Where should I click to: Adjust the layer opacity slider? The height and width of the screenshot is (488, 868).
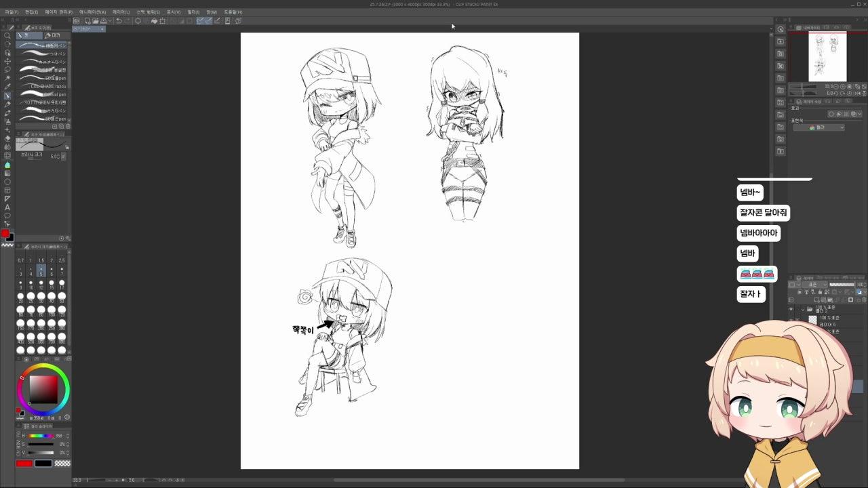point(842,285)
